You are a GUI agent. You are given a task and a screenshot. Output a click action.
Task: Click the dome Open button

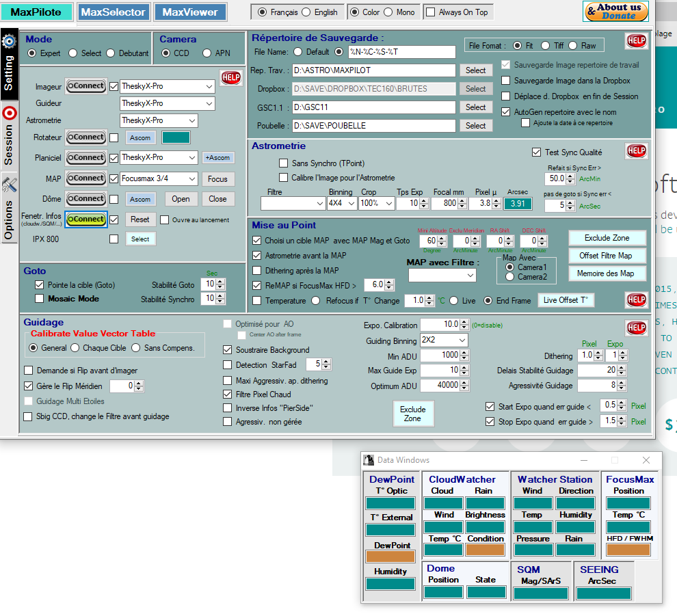tap(181, 199)
